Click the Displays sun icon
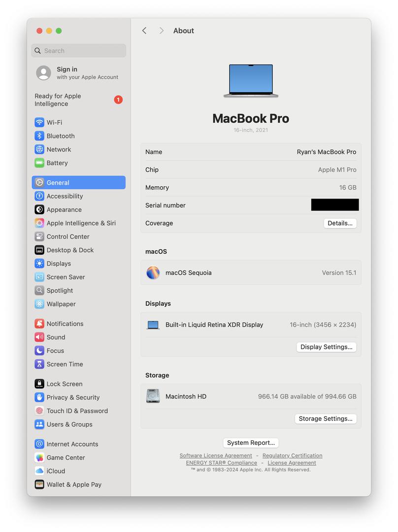398x532 pixels. tap(39, 264)
